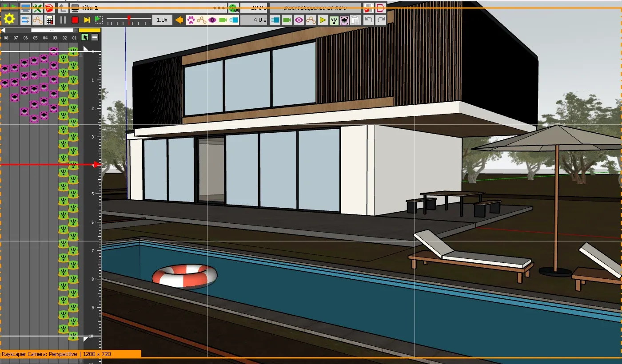Click the green cursor selection tool in the timeline header
The width and height of the screenshot is (622, 364).
click(84, 38)
